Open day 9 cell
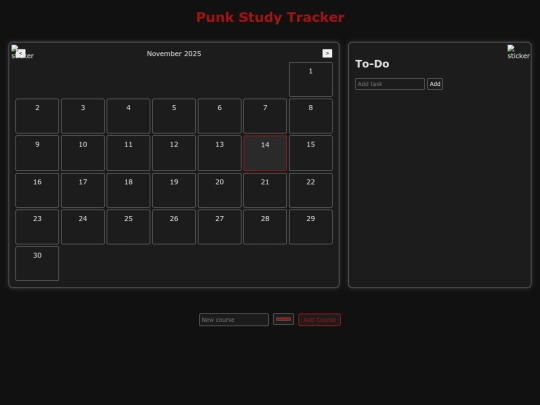The width and height of the screenshot is (540, 405). 37,153
